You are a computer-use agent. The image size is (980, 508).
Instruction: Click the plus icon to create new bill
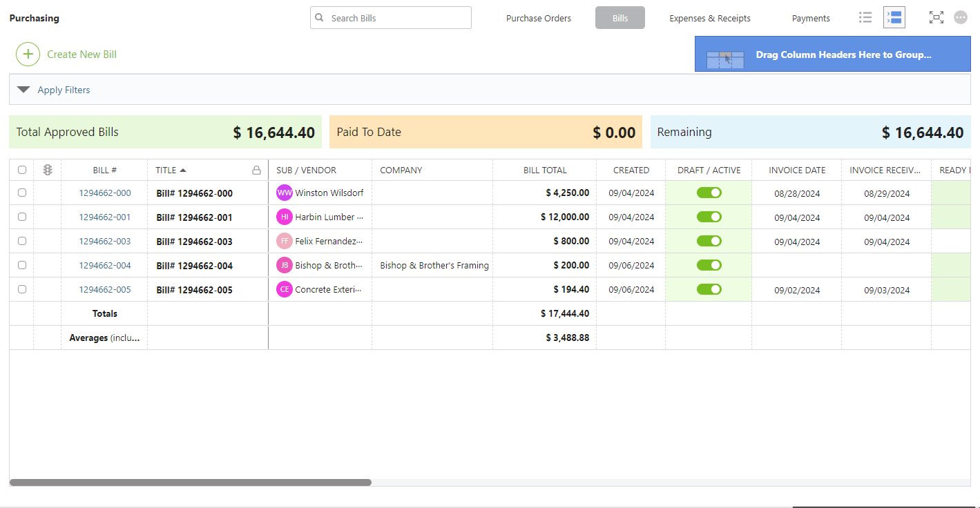(28, 55)
